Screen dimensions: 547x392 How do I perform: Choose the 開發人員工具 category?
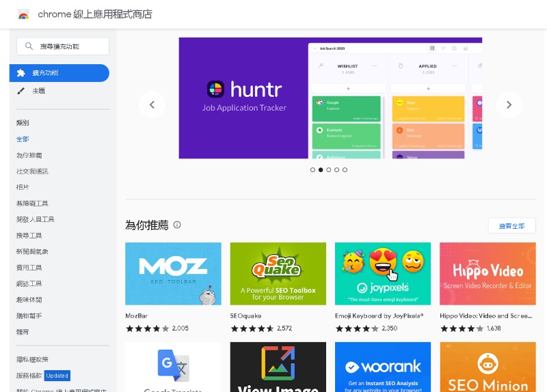point(36,219)
